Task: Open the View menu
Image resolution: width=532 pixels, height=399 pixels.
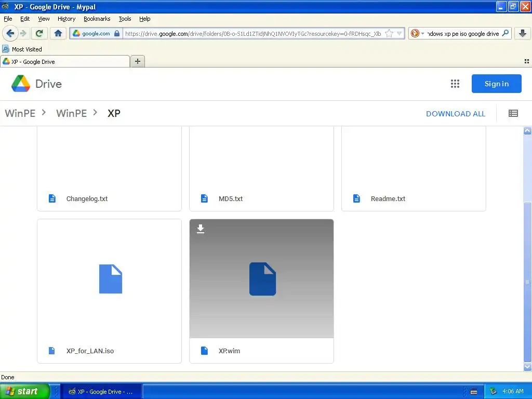Action: pyautogui.click(x=44, y=19)
